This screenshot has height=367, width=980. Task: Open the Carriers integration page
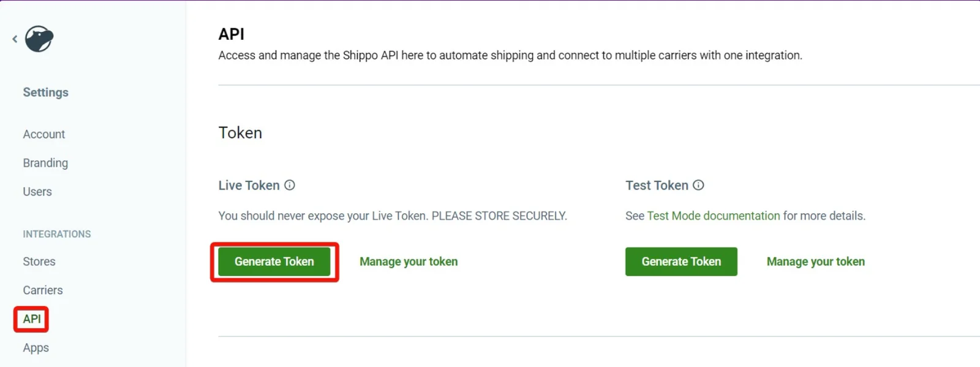coord(43,290)
